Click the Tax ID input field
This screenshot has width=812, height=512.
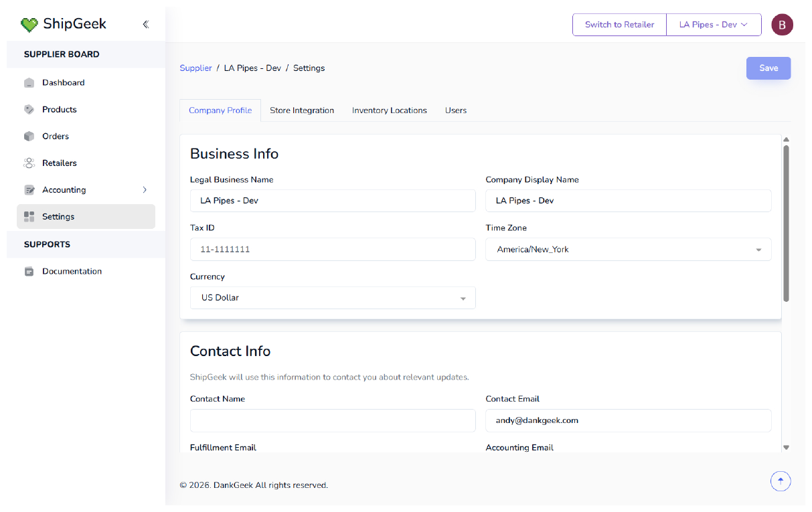point(333,250)
